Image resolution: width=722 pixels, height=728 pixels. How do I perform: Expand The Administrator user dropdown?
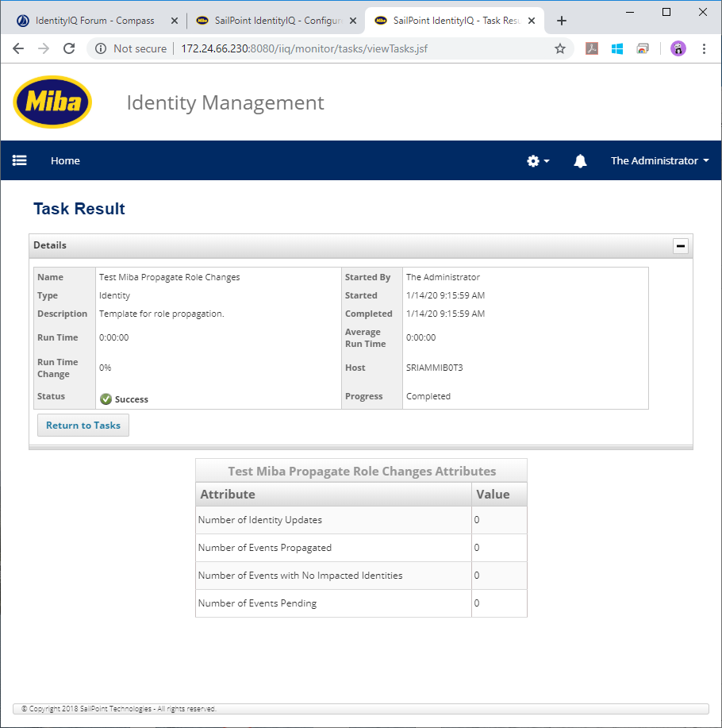point(659,161)
